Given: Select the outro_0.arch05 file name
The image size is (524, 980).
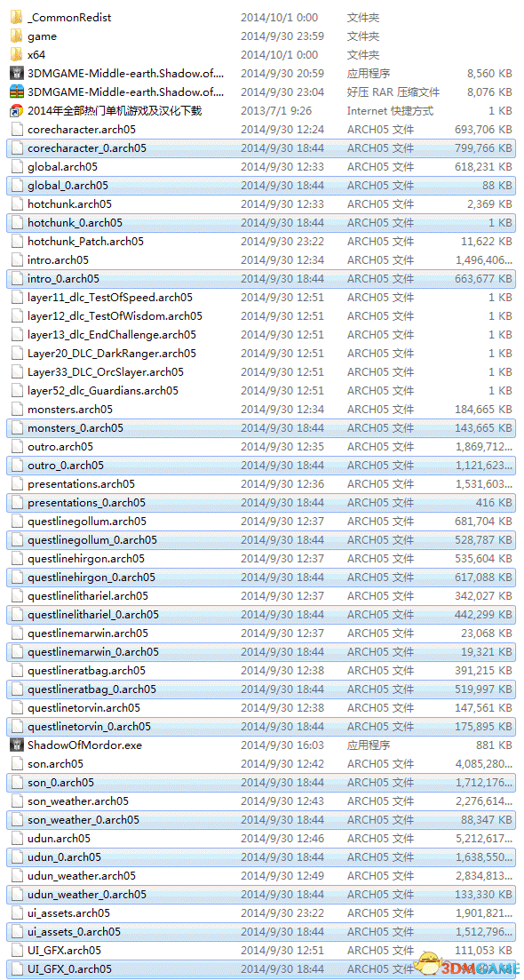Looking at the screenshot, I should pyautogui.click(x=66, y=466).
